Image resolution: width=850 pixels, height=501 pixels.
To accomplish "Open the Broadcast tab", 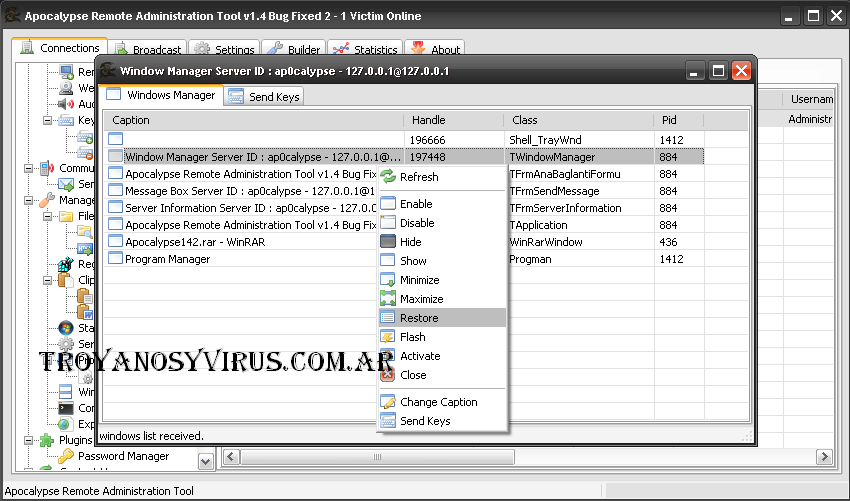I will [147, 49].
